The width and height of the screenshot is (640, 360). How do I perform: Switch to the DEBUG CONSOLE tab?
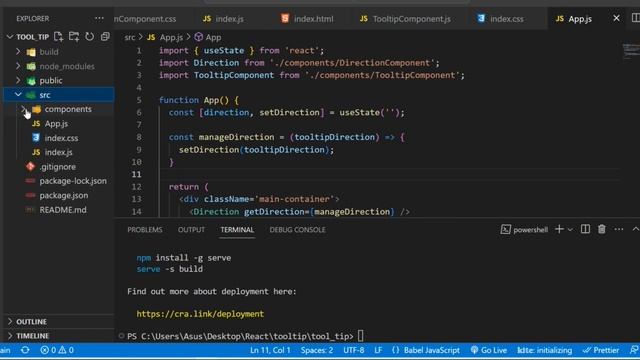297,230
